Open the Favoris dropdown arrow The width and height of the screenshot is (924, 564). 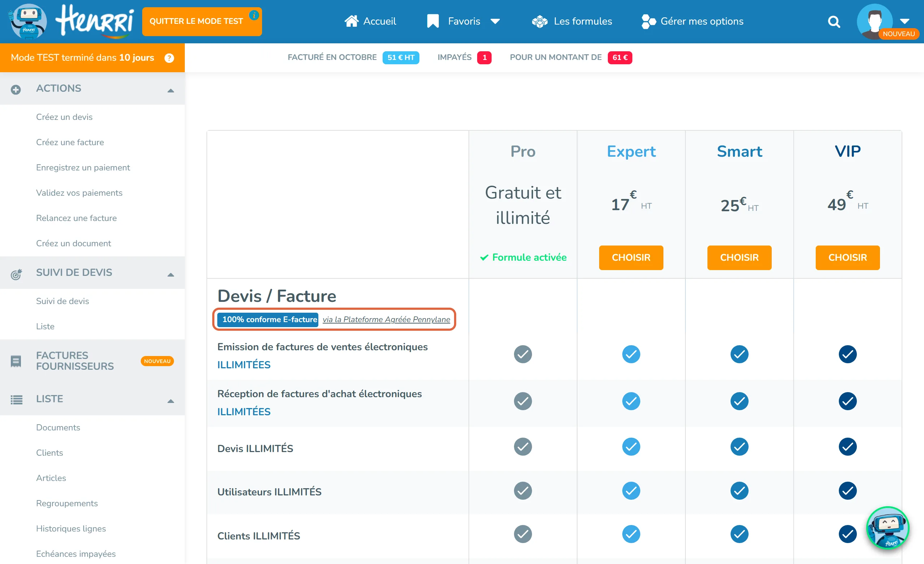(495, 21)
